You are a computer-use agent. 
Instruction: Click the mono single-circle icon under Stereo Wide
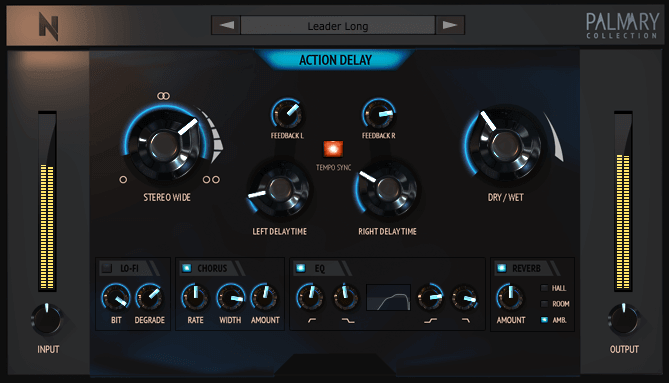[x=123, y=180]
